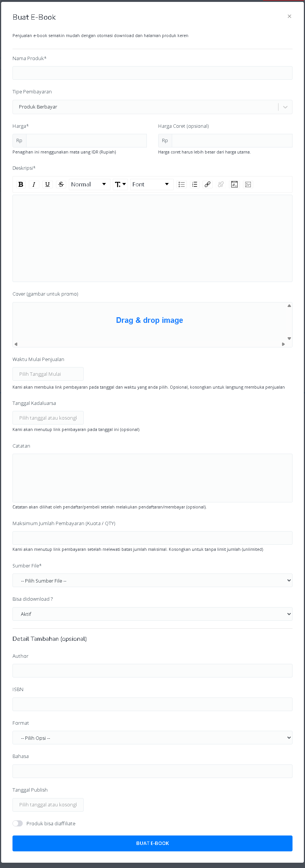Insert a hyperlink in description
This screenshot has width=305, height=868.
coord(207,184)
